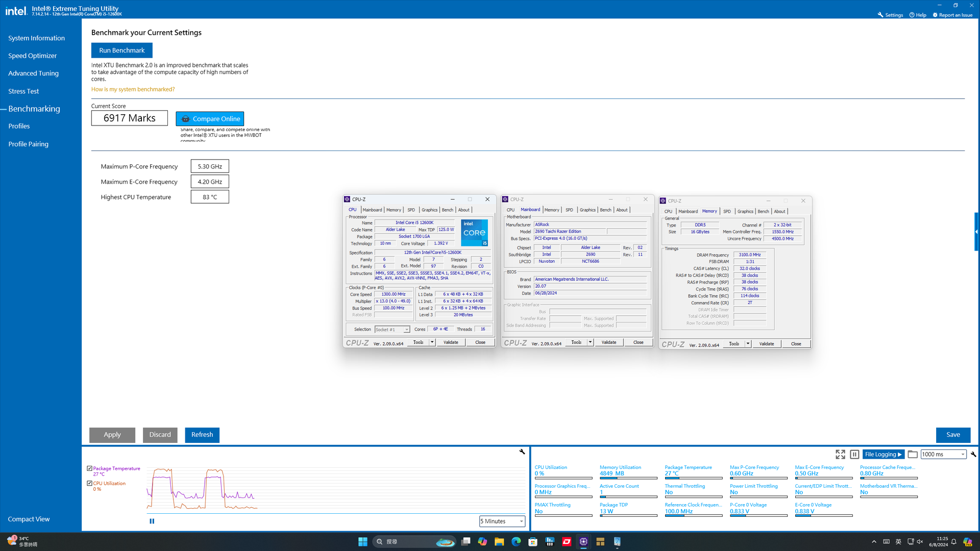Expand Tools dropdown arrow in Mainboard CPU-Z window
Image resolution: width=980 pixels, height=551 pixels.
(x=590, y=342)
